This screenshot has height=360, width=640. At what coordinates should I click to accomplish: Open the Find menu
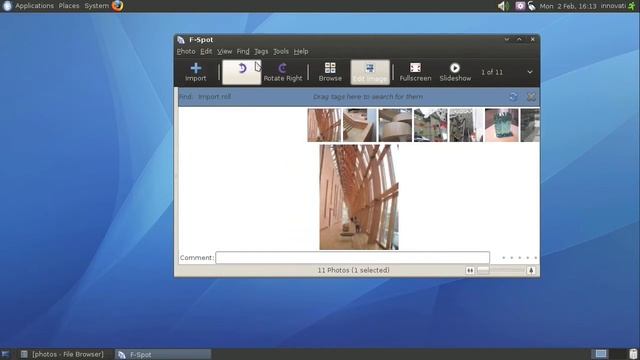243,51
